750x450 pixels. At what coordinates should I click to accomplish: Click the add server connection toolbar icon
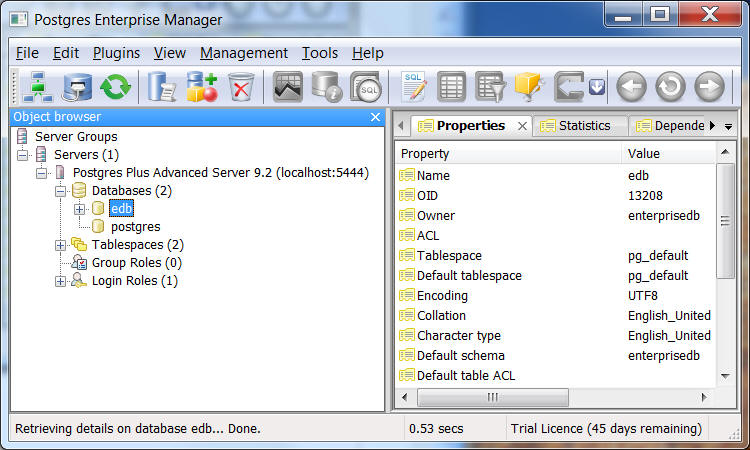pyautogui.click(x=38, y=87)
